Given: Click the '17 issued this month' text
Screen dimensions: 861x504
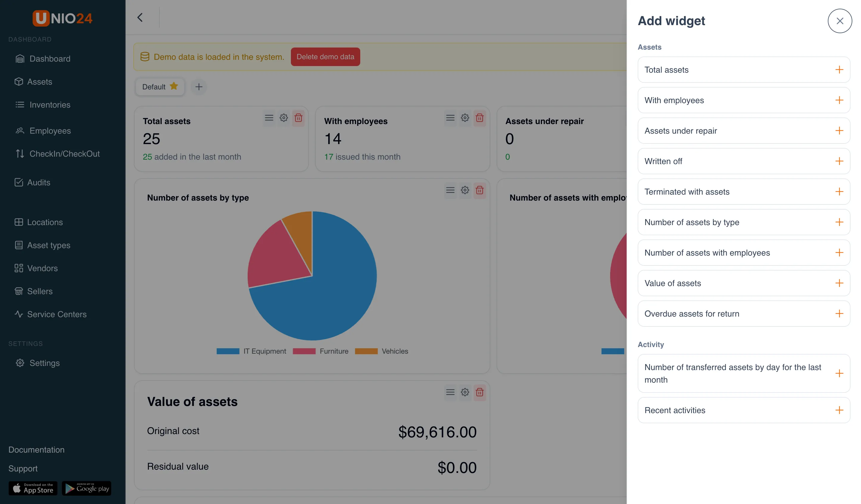Looking at the screenshot, I should [x=362, y=157].
